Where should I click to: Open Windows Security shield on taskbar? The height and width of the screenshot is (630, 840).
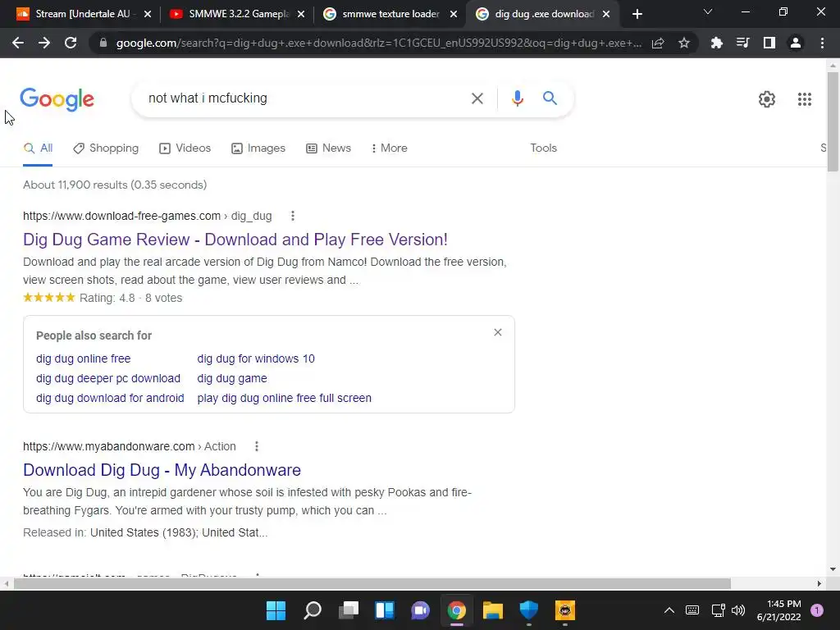point(529,610)
